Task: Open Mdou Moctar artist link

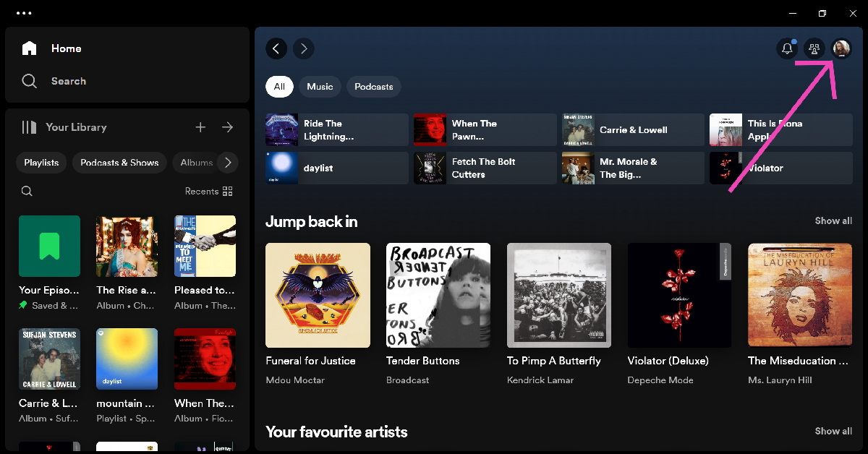Action: click(295, 380)
